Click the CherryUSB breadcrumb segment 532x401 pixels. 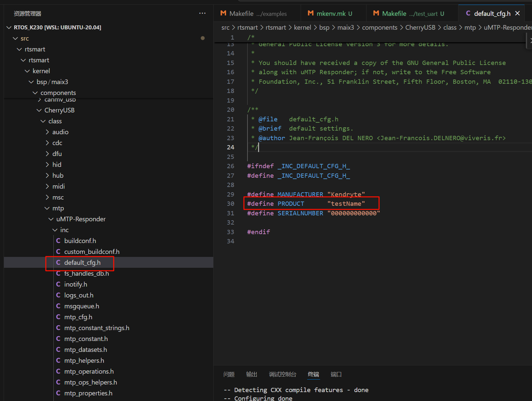pos(420,27)
